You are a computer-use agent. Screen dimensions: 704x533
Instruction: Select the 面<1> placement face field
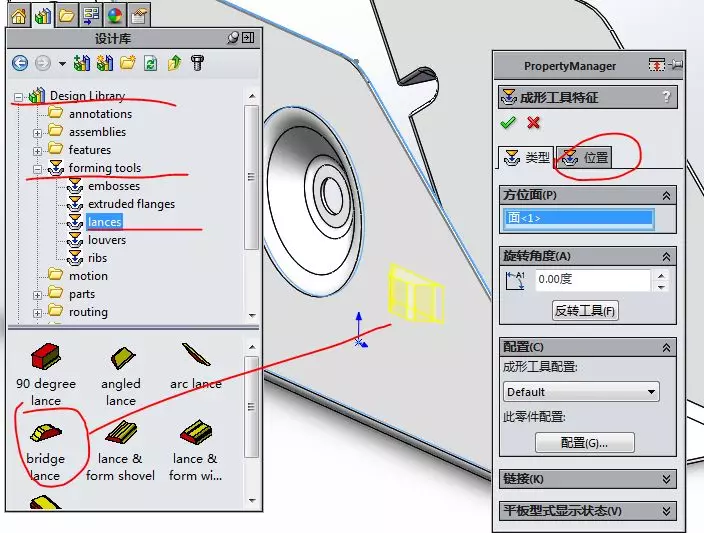click(x=578, y=219)
